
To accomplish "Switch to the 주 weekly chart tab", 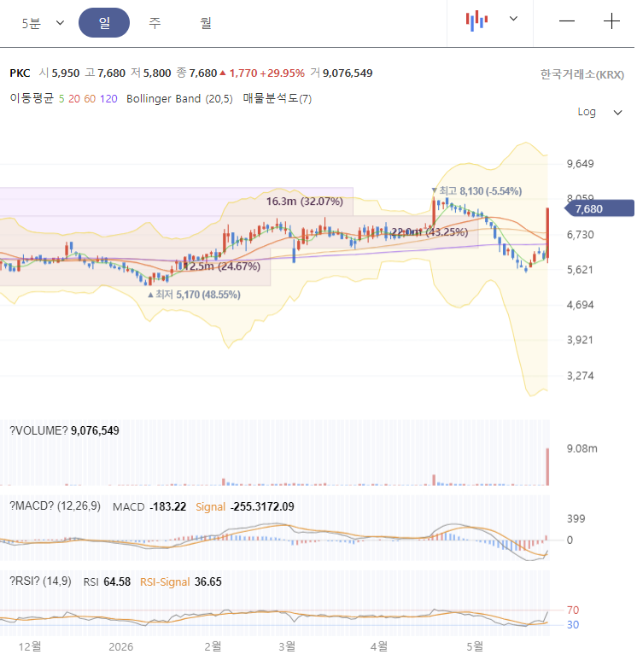I will pyautogui.click(x=155, y=23).
